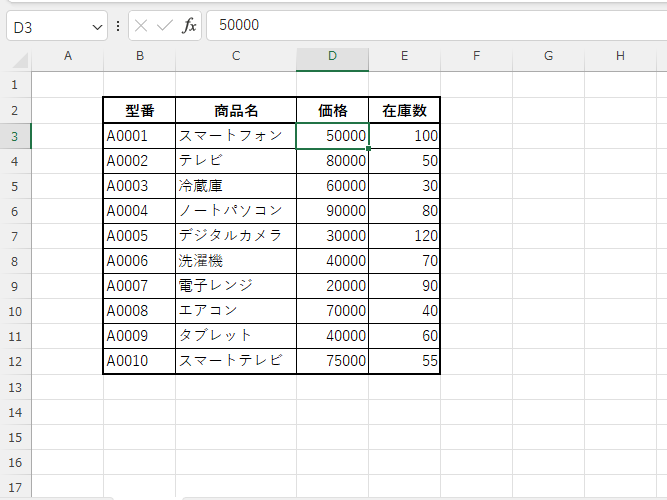Select price cell 20000
667x500 pixels.
pyautogui.click(x=332, y=286)
